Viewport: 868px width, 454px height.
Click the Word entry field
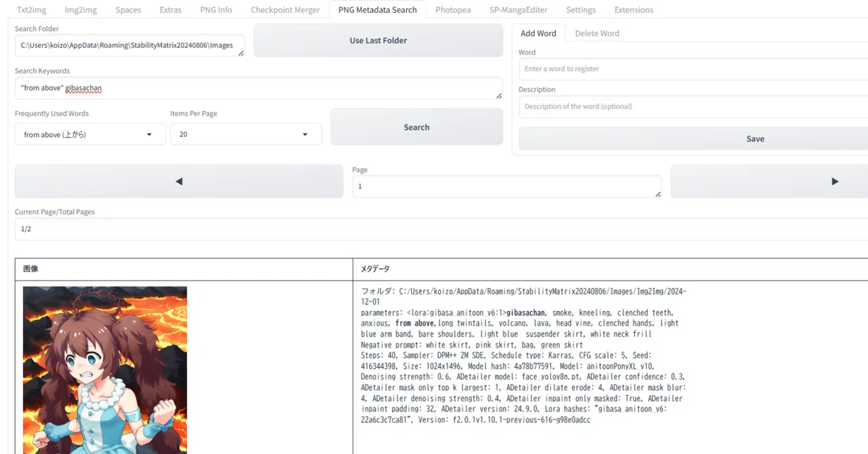click(x=693, y=68)
